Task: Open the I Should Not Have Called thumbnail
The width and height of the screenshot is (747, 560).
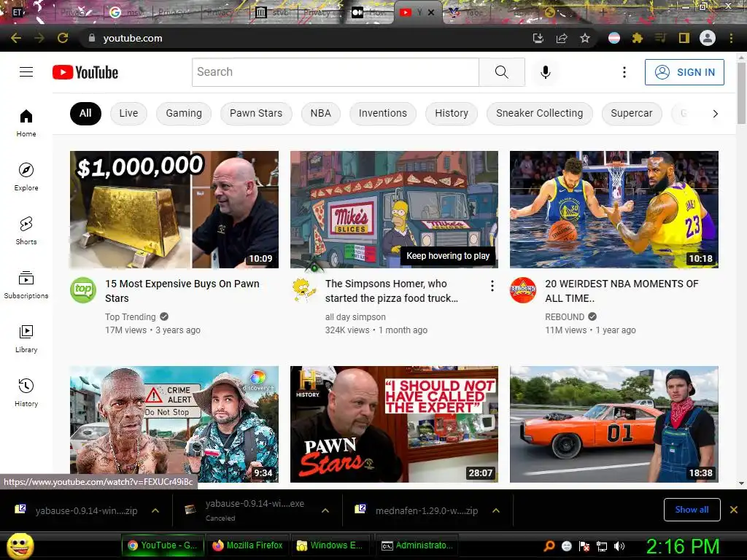Action: 394,424
